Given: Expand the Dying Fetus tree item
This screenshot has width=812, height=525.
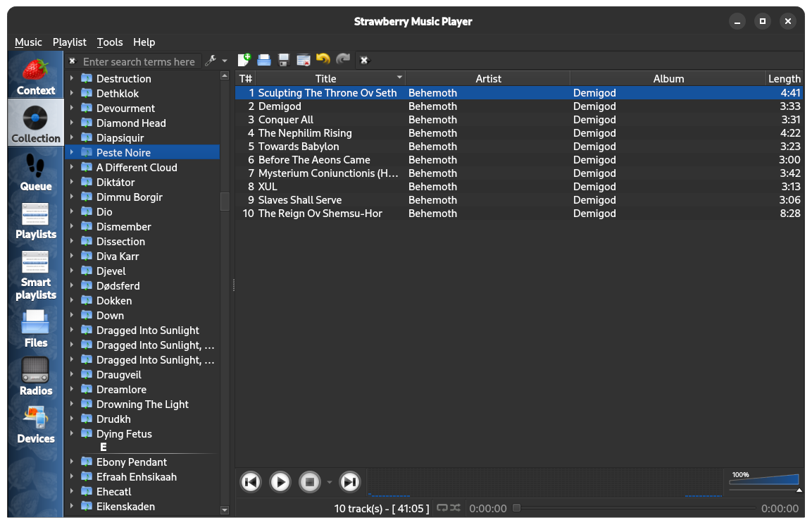Looking at the screenshot, I should 72,434.
